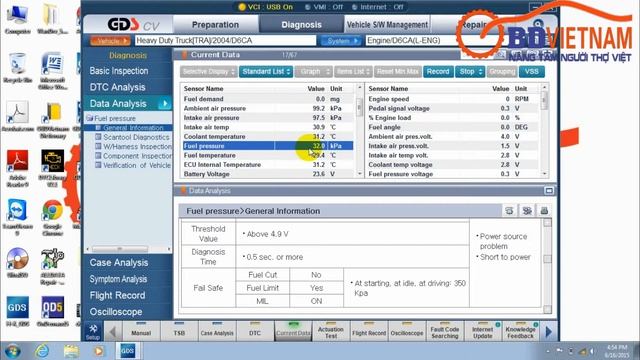Open Google Chrome desktop shortcut
Image resolution: width=640 pixels, height=360 pixels.
(x=52, y=218)
